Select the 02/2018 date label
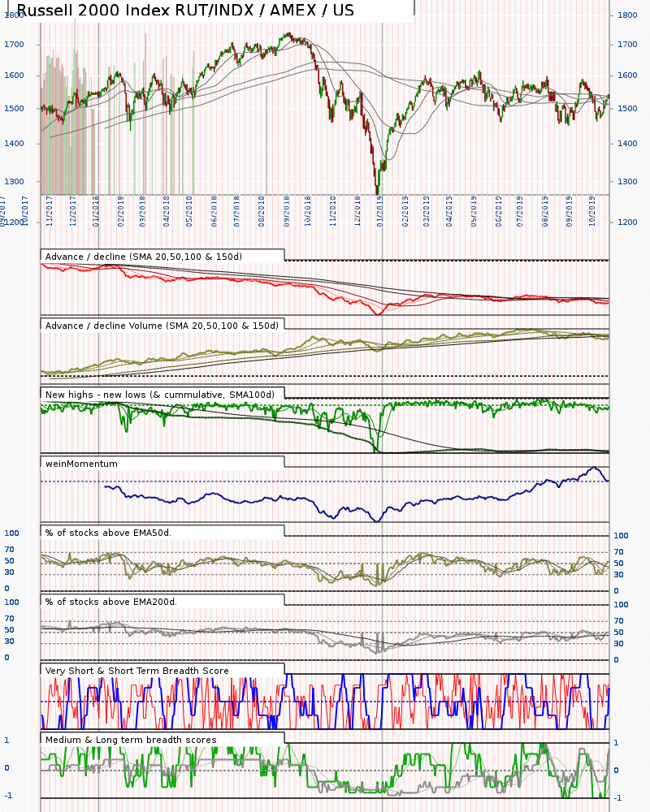Screen dimensions: 650x812 (x=120, y=211)
